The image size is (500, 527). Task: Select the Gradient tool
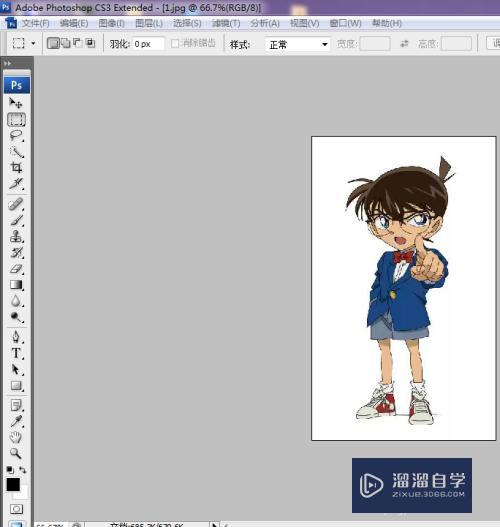point(16,285)
